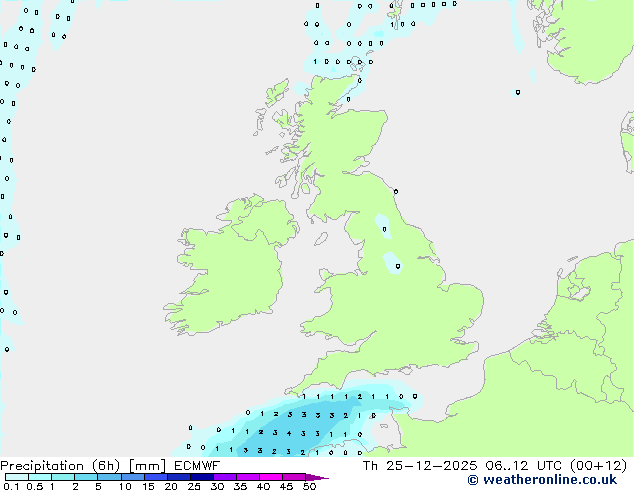The width and height of the screenshot is (634, 490).
Task: Open the weatheronline.co.uk copyright link
Action: click(x=542, y=480)
